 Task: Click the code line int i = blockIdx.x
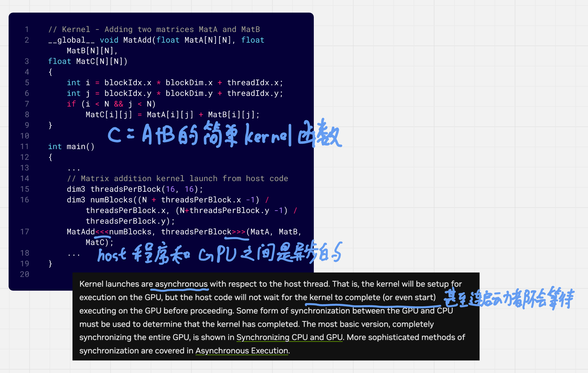pyautogui.click(x=175, y=83)
